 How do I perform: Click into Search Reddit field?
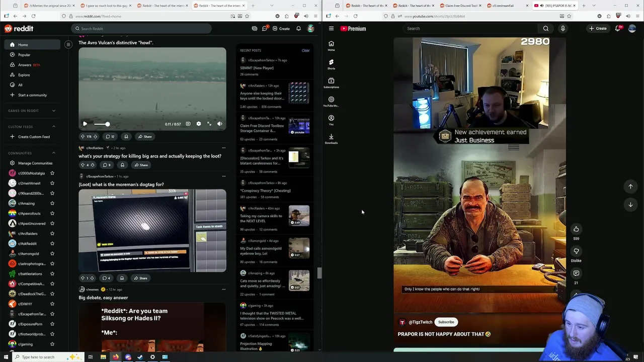pos(141,29)
